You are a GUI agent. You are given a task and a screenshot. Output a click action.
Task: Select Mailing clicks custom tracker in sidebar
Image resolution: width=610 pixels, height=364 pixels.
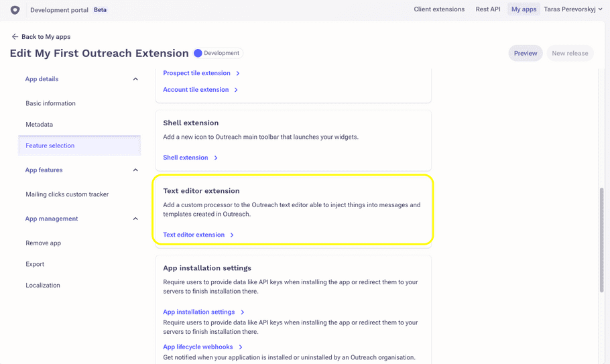67,194
